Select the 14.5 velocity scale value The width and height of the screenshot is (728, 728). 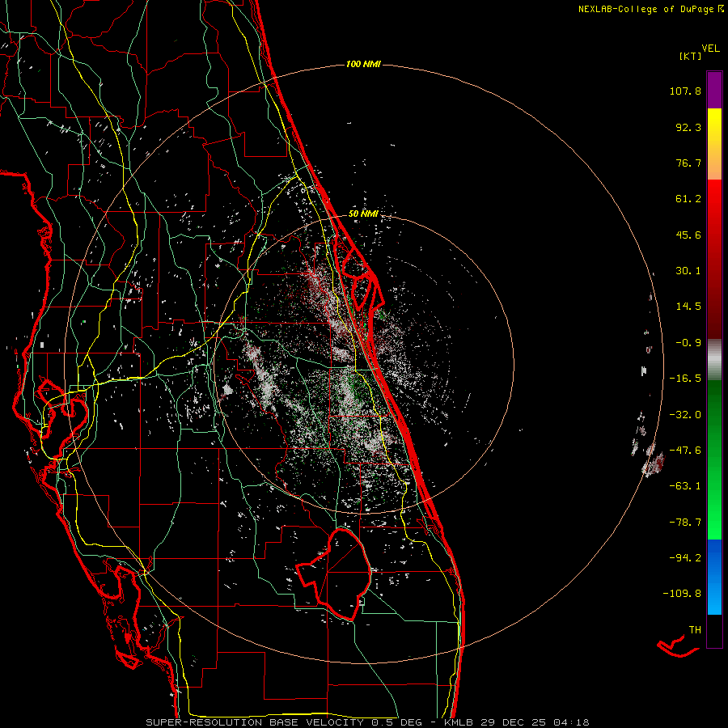click(x=688, y=307)
